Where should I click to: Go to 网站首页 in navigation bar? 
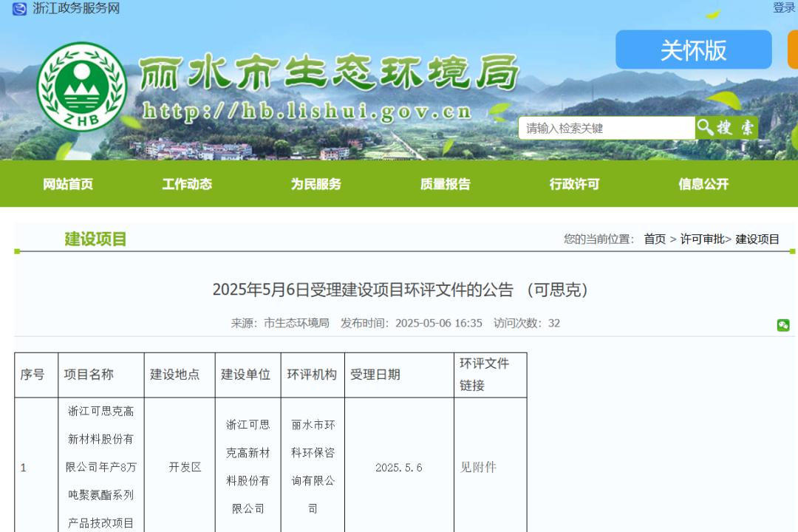[x=68, y=185]
